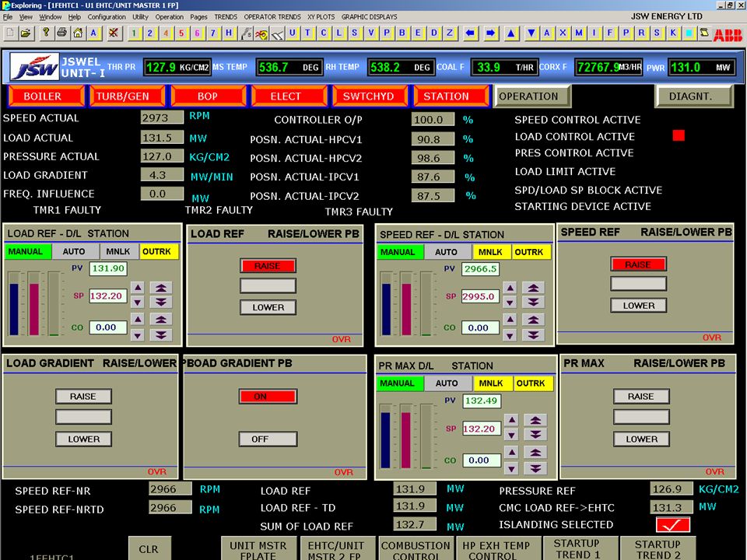Turn the load gradient OFF
Screen dimensions: 747x560
point(268,439)
